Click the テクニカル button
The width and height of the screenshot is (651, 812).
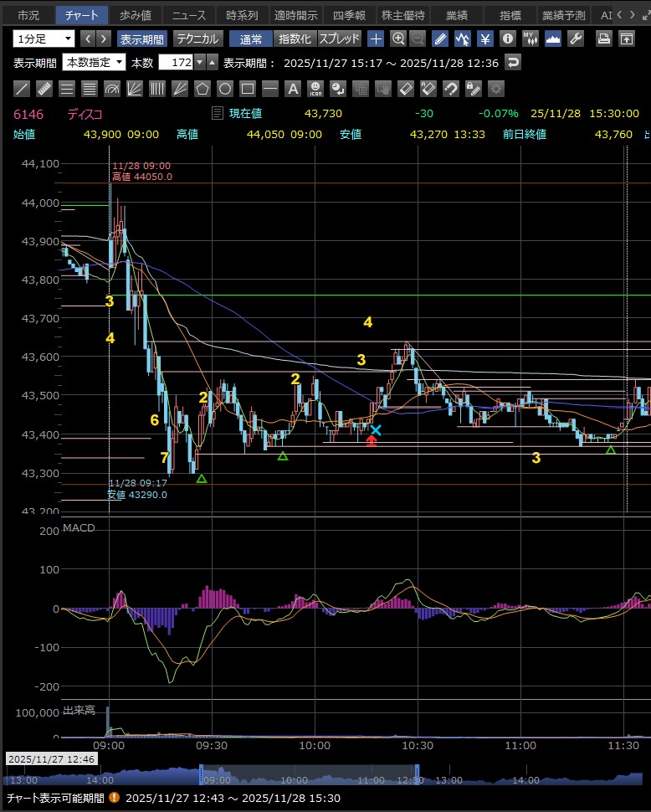197,39
